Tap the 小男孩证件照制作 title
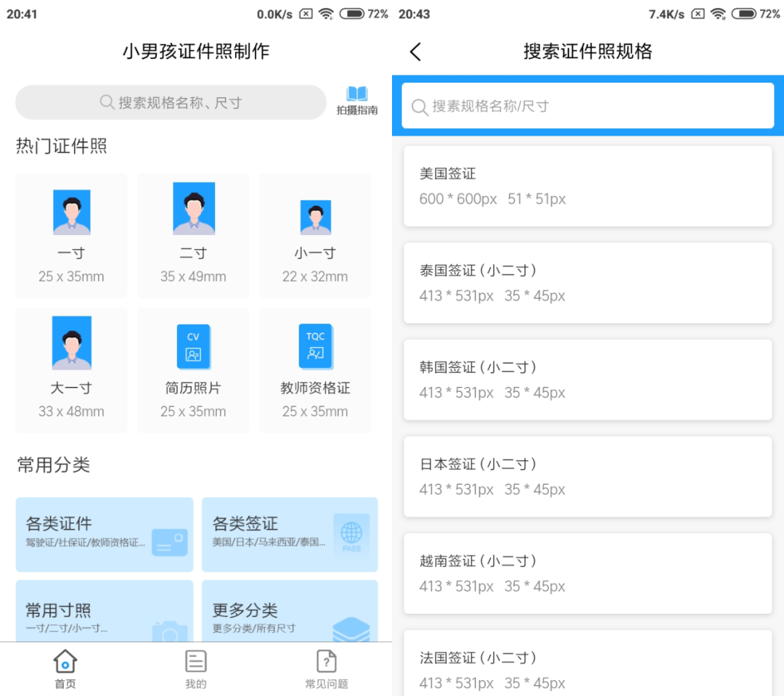The image size is (784, 696). pos(196,51)
